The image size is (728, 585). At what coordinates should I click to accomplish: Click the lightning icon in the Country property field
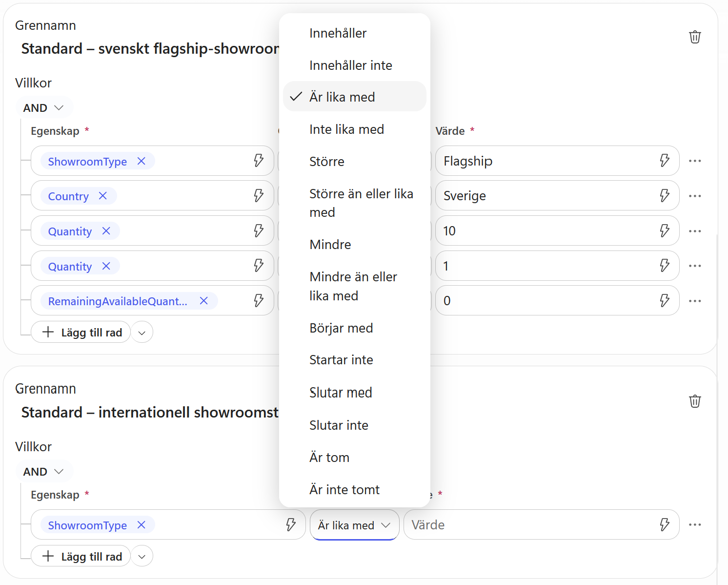pos(259,196)
